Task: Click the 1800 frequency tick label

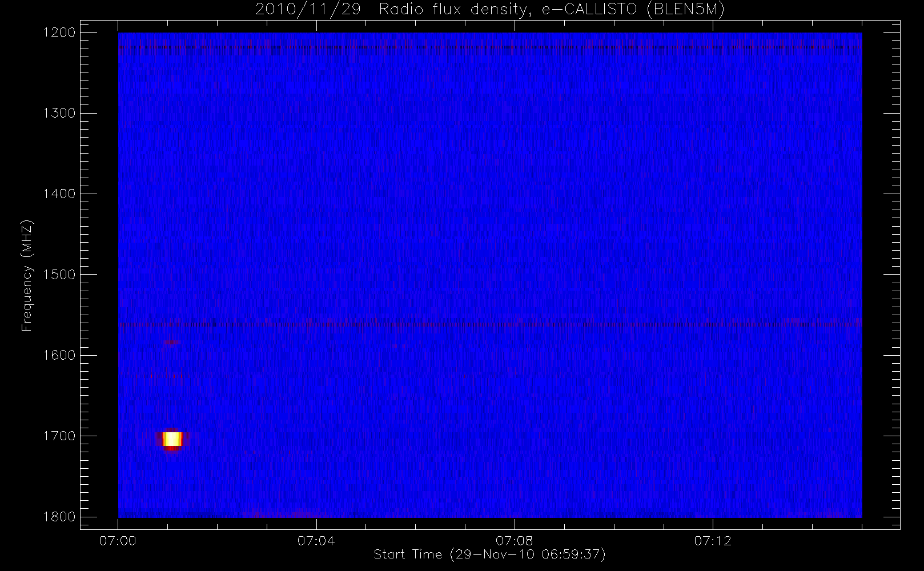Action: pos(59,517)
